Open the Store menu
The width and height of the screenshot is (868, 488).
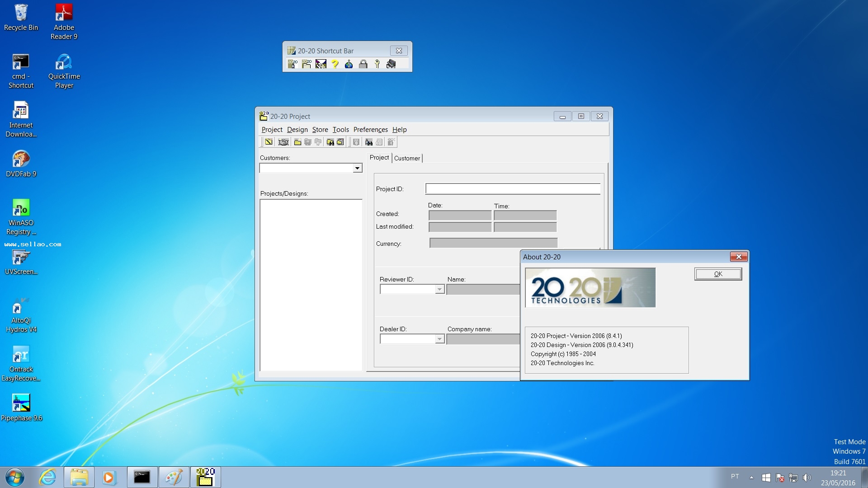pos(320,130)
